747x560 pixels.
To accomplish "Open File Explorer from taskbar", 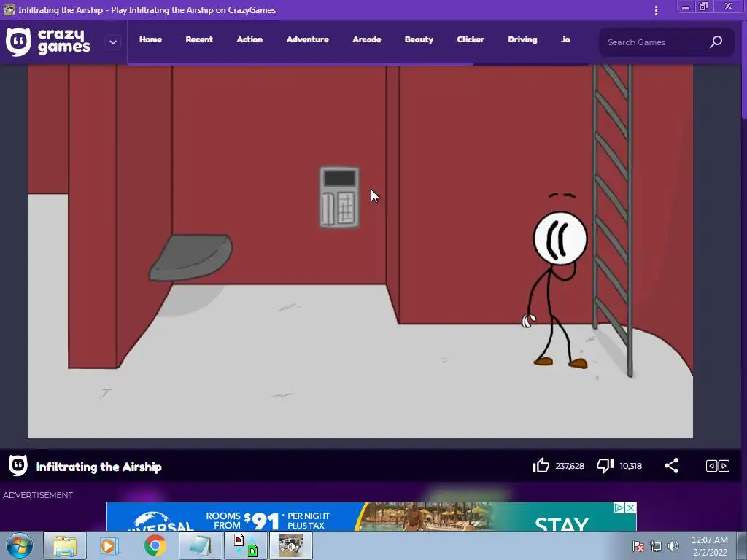I will point(65,545).
